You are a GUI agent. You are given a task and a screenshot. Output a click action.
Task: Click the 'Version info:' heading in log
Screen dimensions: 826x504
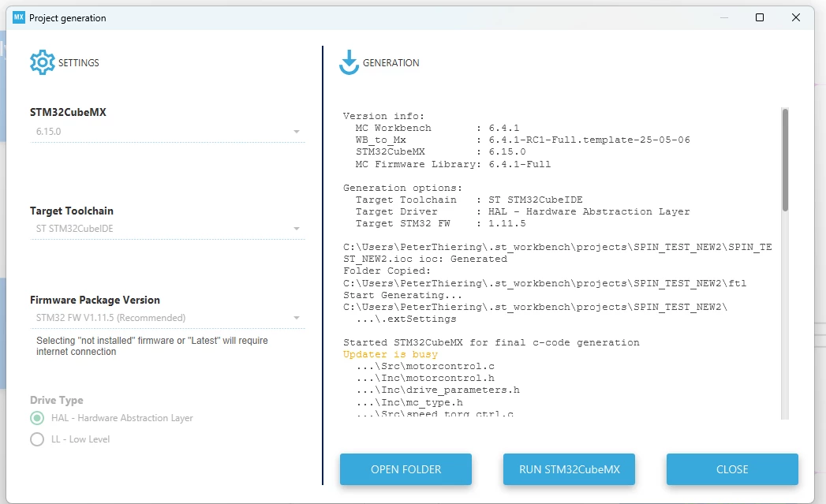(x=383, y=116)
